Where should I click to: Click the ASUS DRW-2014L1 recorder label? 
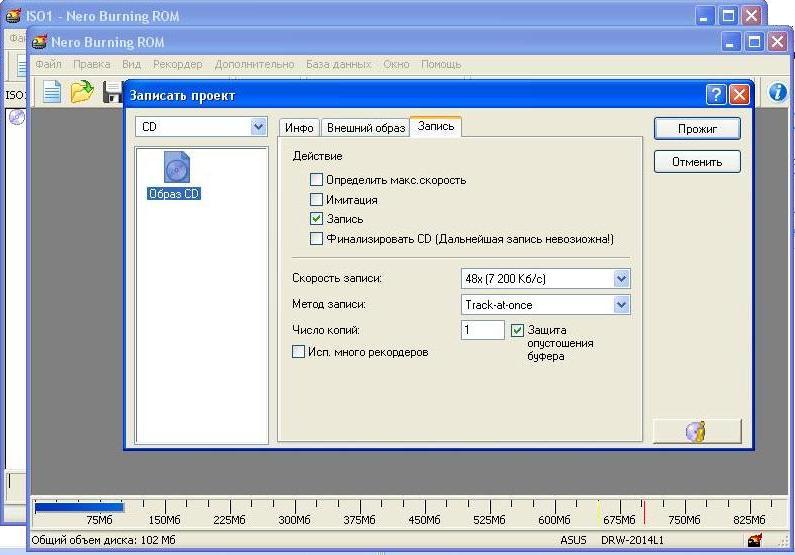coord(611,540)
